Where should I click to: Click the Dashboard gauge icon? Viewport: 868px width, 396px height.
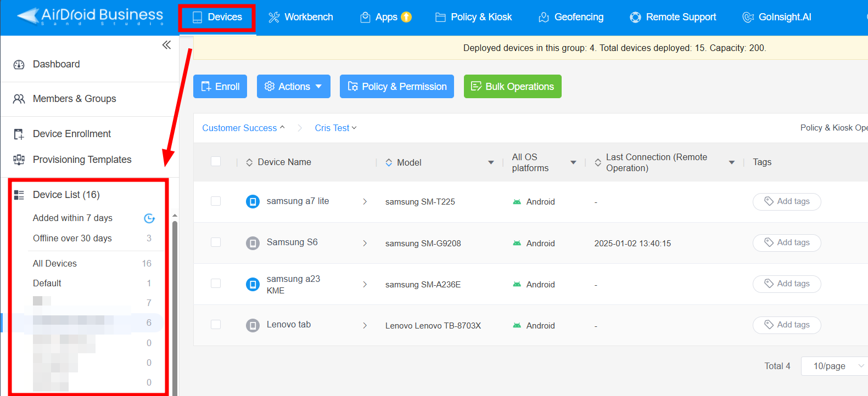pos(19,65)
